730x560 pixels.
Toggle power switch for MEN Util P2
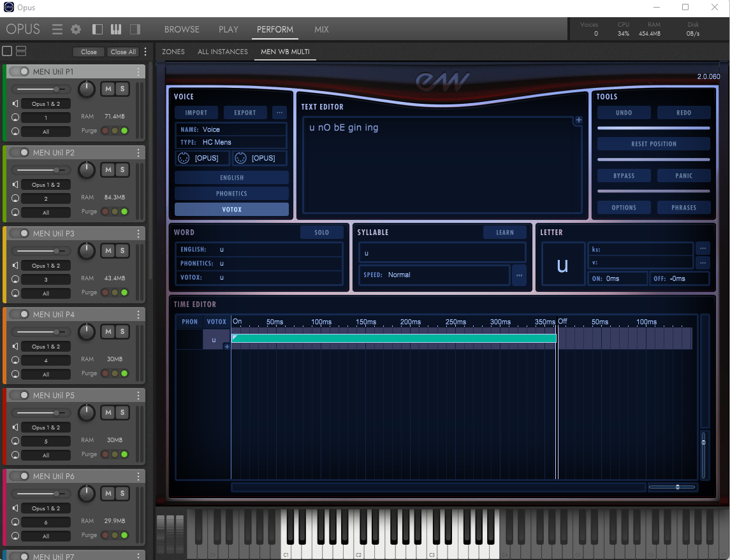pyautogui.click(x=19, y=152)
